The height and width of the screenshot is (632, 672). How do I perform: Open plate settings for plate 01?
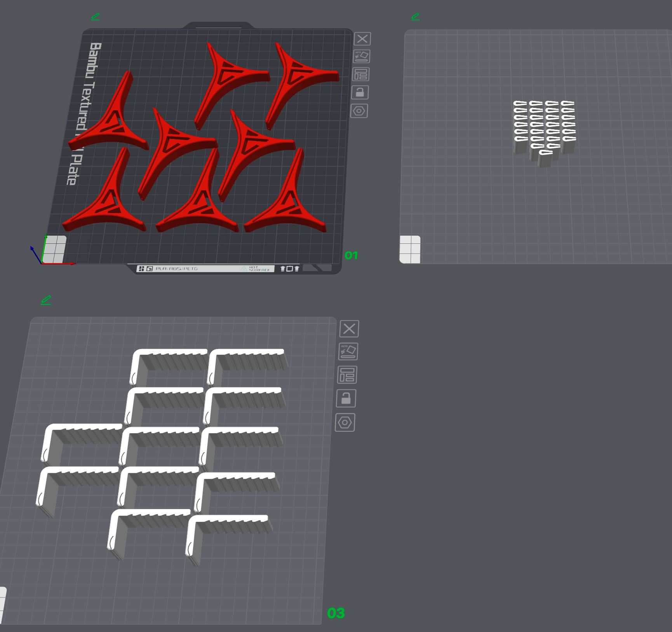[359, 111]
